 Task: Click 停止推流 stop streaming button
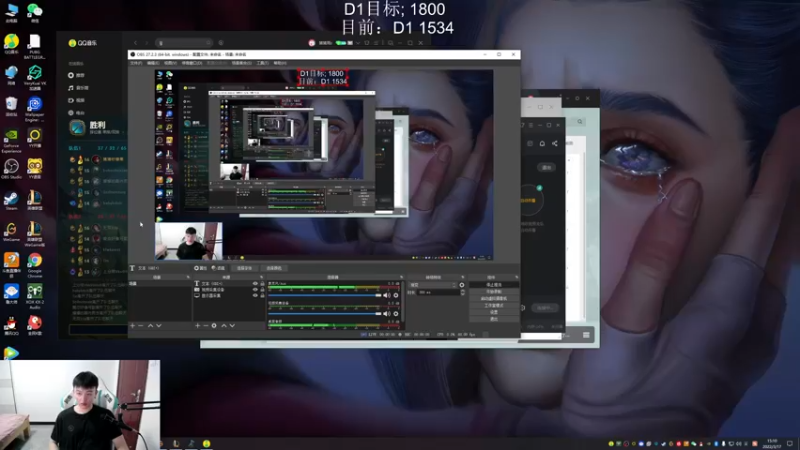(494, 285)
